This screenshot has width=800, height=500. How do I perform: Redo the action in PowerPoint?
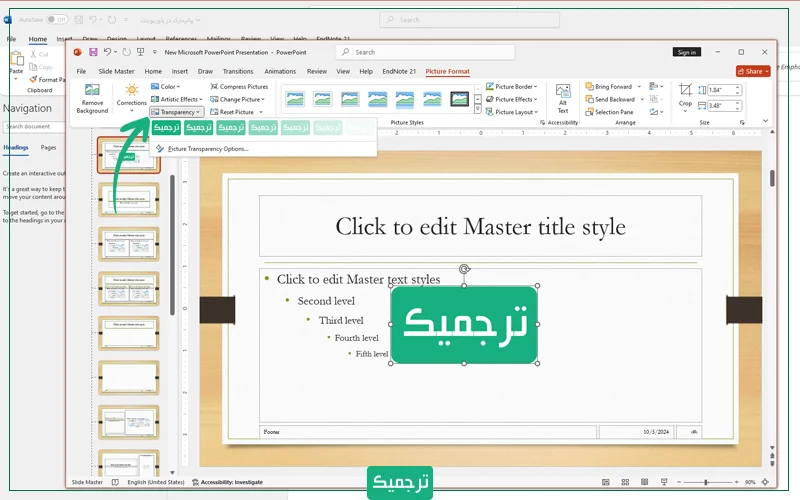pyautogui.click(x=127, y=52)
